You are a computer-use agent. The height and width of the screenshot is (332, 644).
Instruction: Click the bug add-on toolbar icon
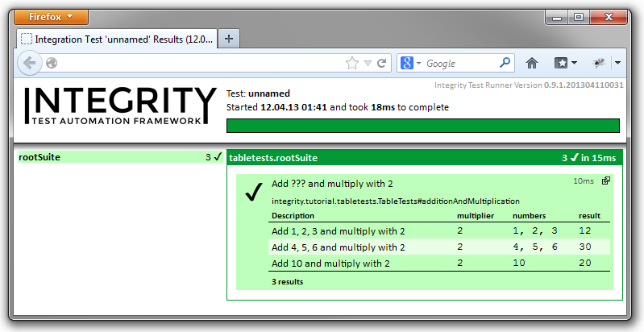point(599,63)
